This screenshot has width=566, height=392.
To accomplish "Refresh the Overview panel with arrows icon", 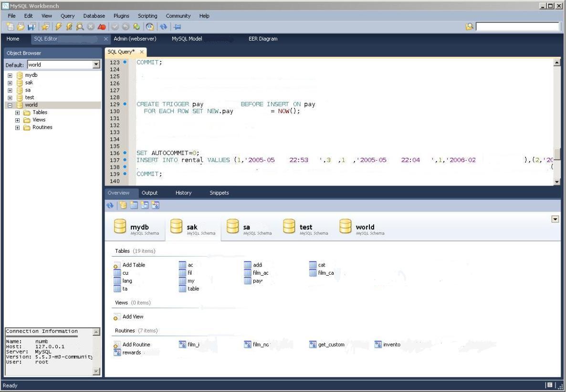I will click(x=110, y=206).
